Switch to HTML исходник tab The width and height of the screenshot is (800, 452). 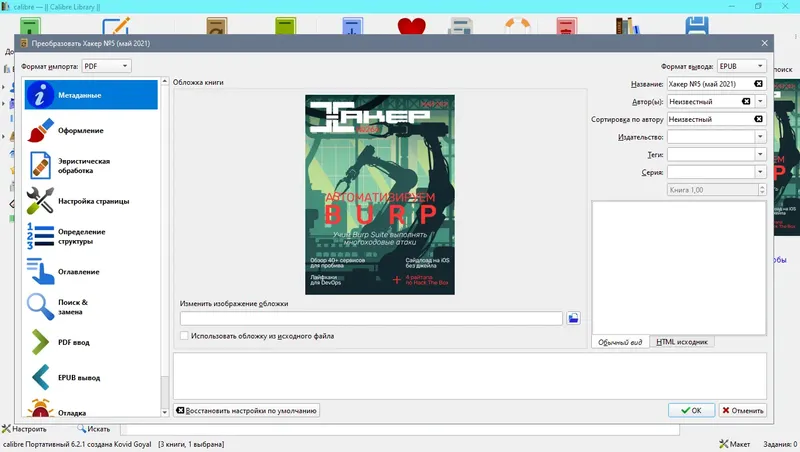coord(682,342)
